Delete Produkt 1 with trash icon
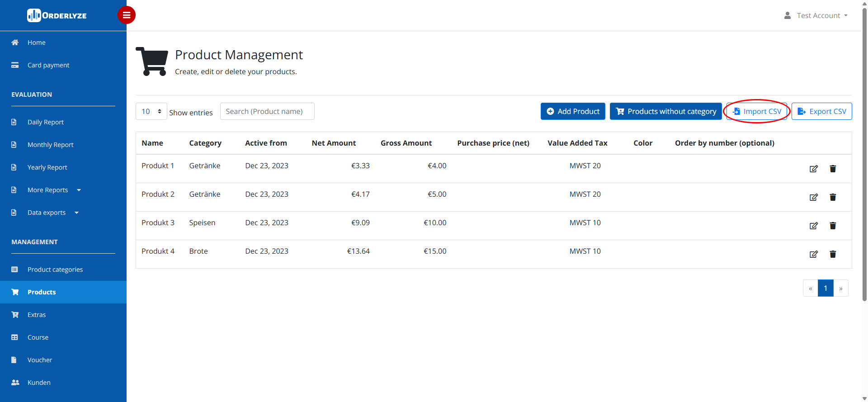Image resolution: width=868 pixels, height=402 pixels. click(833, 169)
